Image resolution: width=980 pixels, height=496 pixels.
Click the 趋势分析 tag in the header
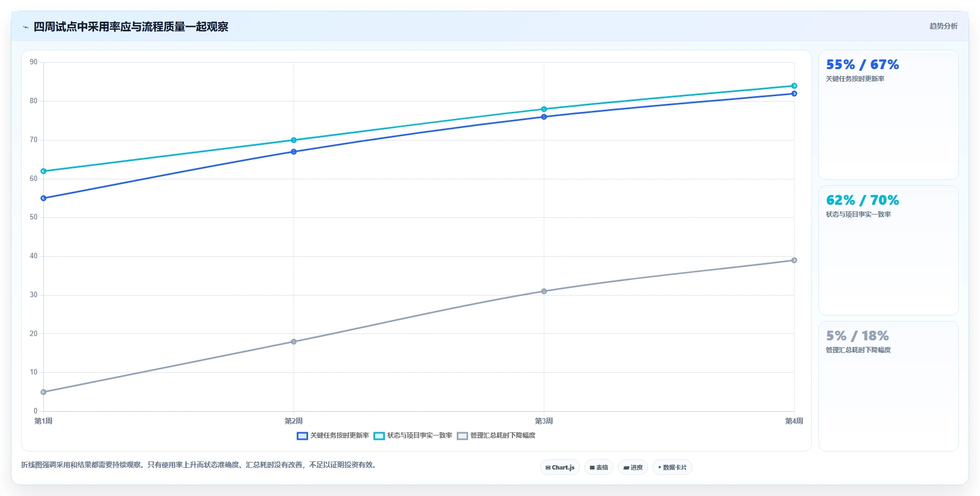(943, 26)
